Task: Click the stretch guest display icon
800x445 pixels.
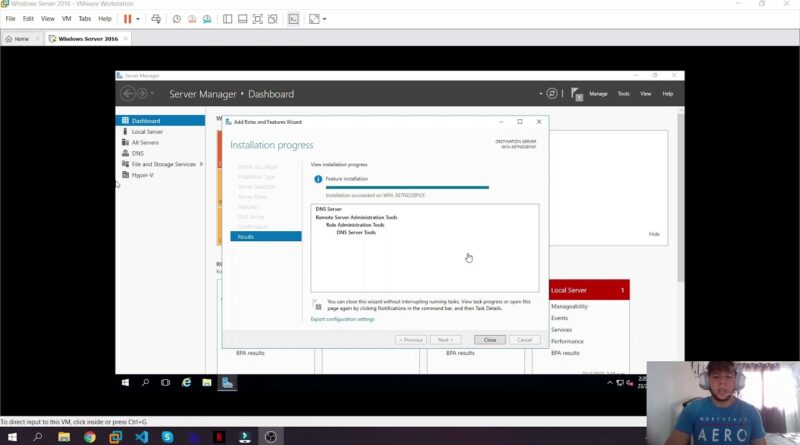Action: [314, 19]
